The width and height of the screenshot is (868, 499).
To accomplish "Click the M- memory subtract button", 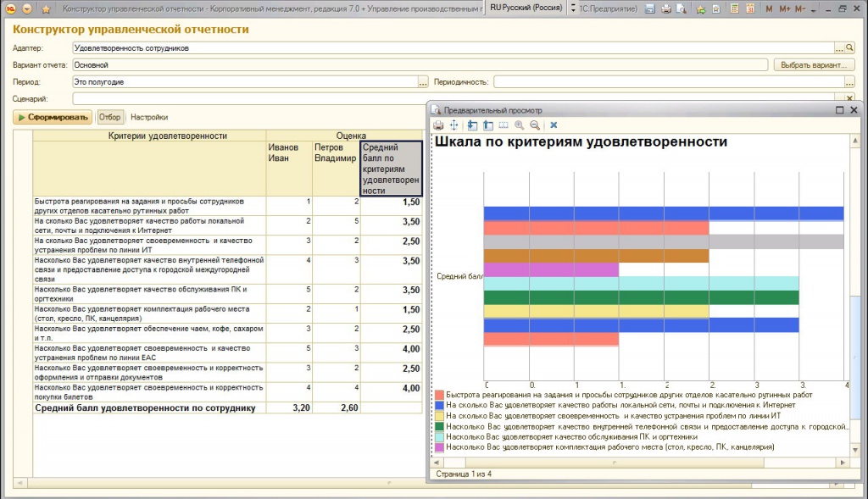I will click(800, 8).
